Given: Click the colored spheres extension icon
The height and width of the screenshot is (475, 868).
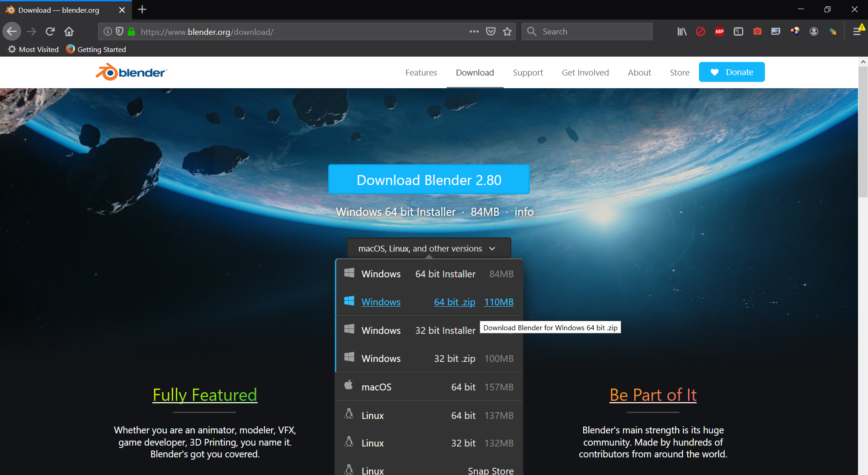Looking at the screenshot, I should click(x=795, y=32).
